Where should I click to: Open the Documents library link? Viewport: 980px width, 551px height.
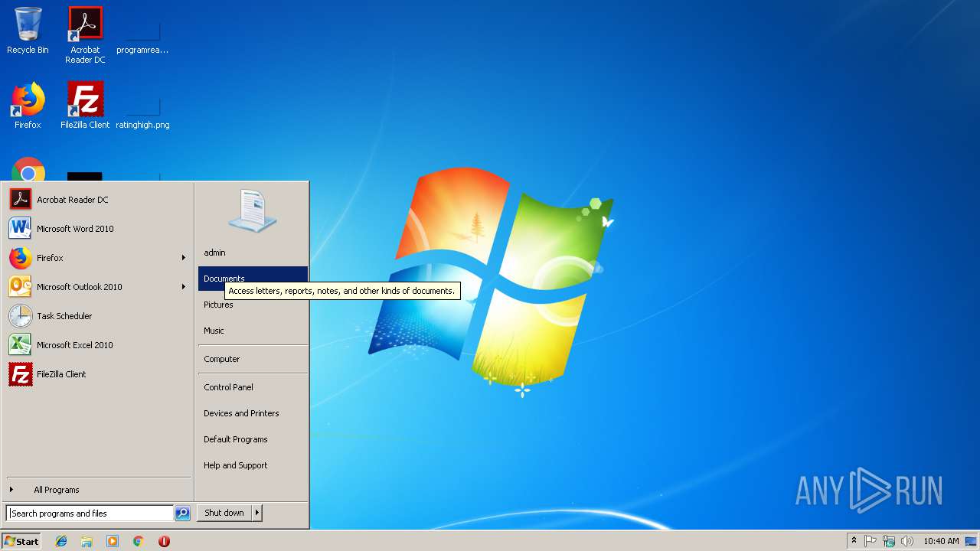click(253, 279)
